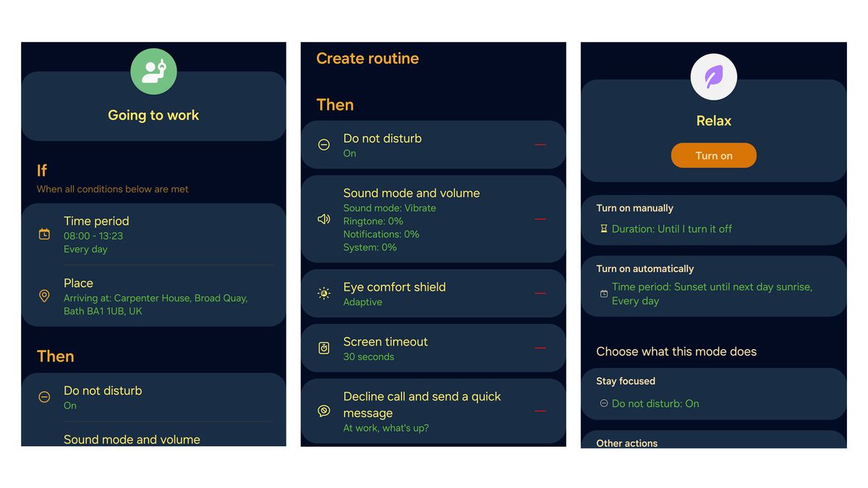Click the Place location pin icon
This screenshot has height=488, width=868.
point(44,296)
